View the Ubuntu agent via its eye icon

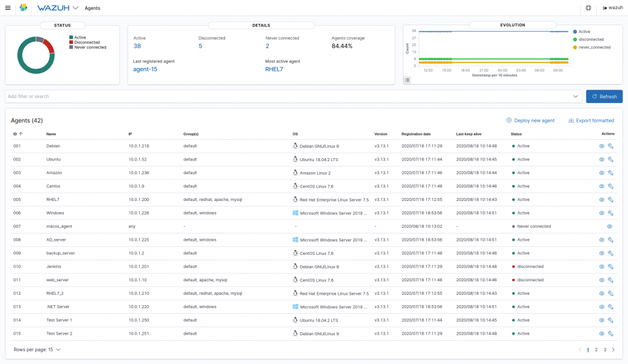602,159
